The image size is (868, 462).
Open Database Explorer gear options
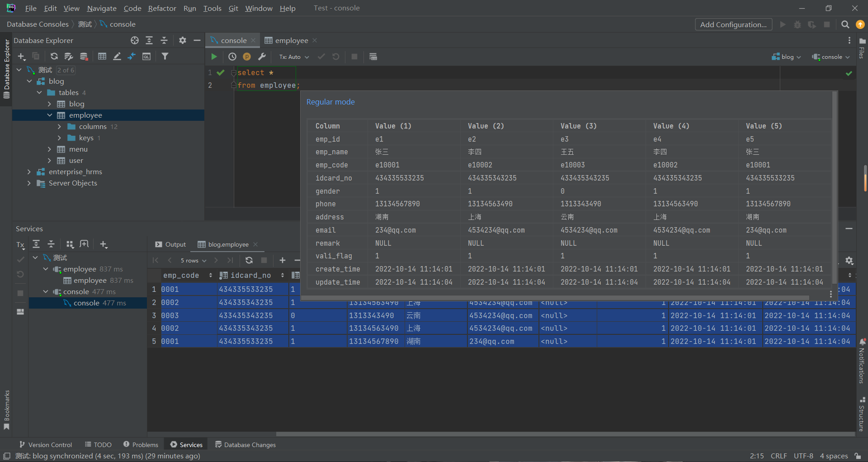point(183,40)
